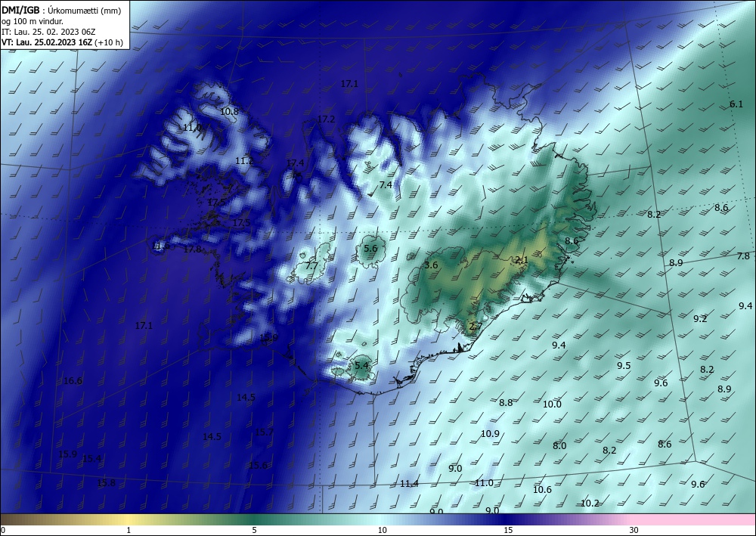
Task: Select the 10.8 value in the Westfjords
Action: click(230, 111)
